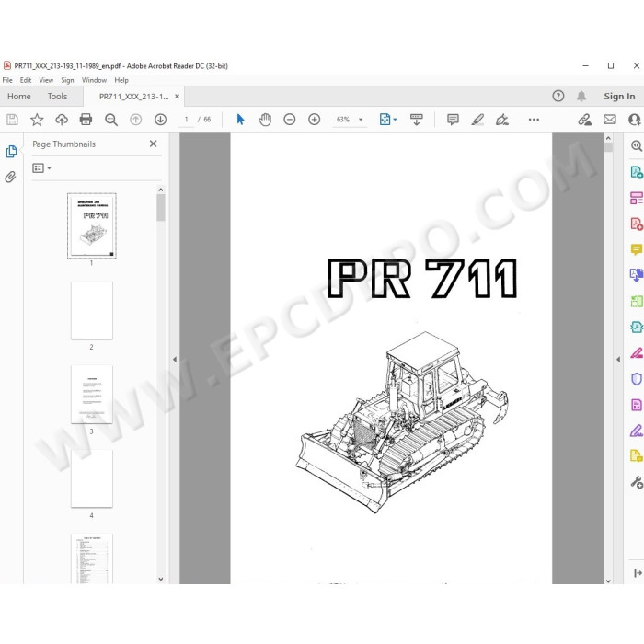Viewport: 644px width, 644px height.
Task: Zoom in with plus icon
Action: tap(315, 120)
